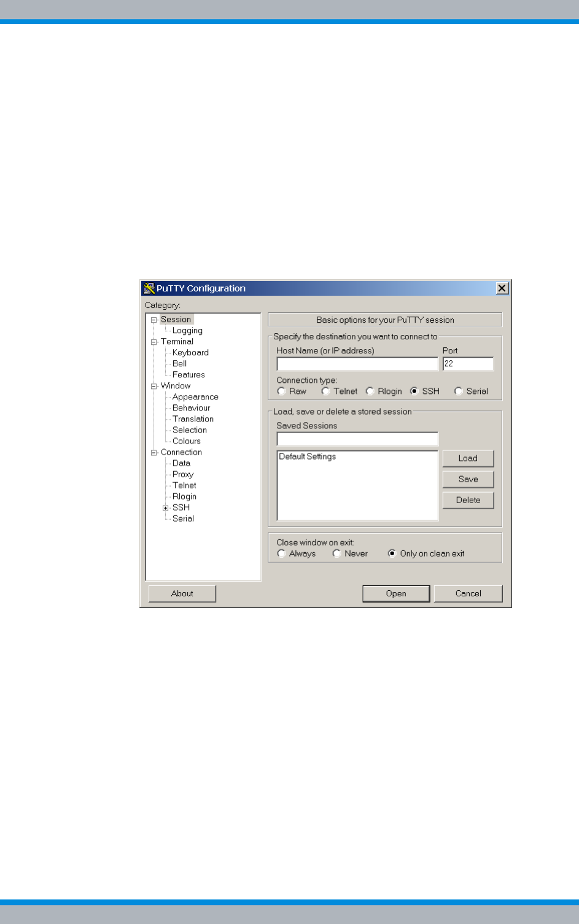Open the Window category
579x924 pixels.
pos(176,386)
